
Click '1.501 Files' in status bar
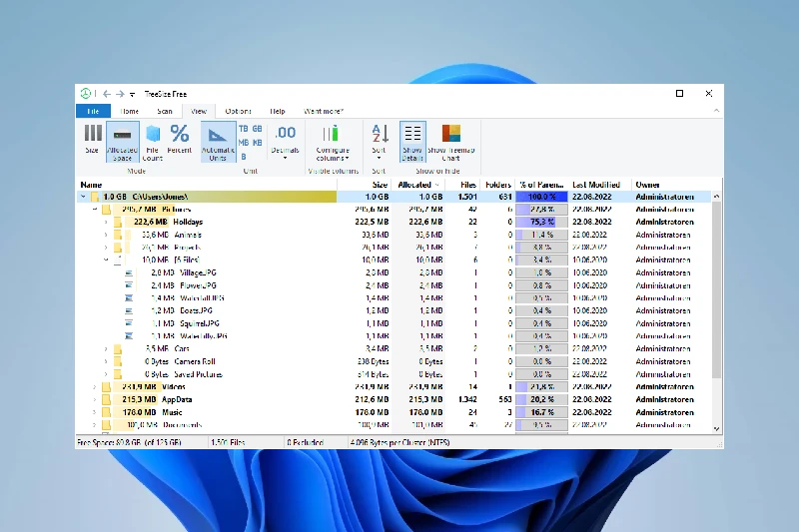228,442
